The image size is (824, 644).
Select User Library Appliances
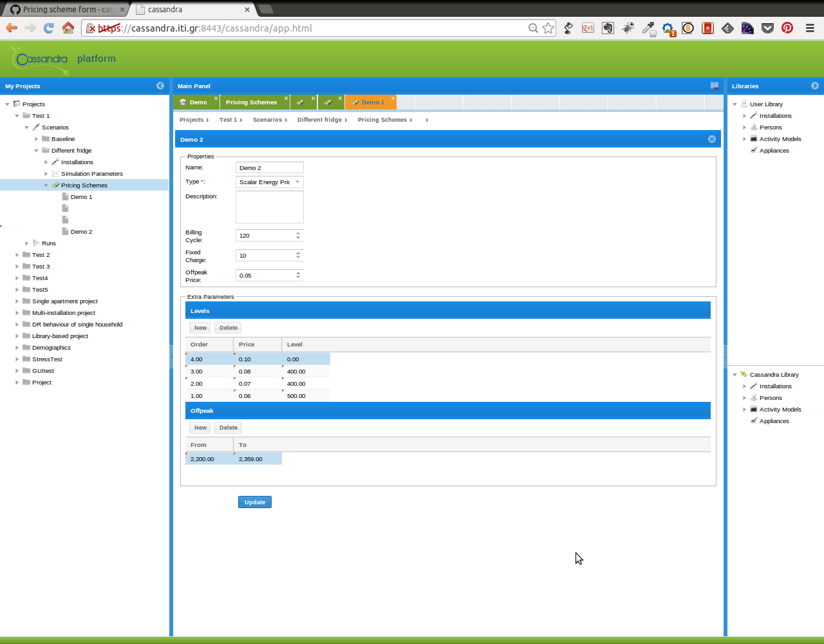point(774,151)
